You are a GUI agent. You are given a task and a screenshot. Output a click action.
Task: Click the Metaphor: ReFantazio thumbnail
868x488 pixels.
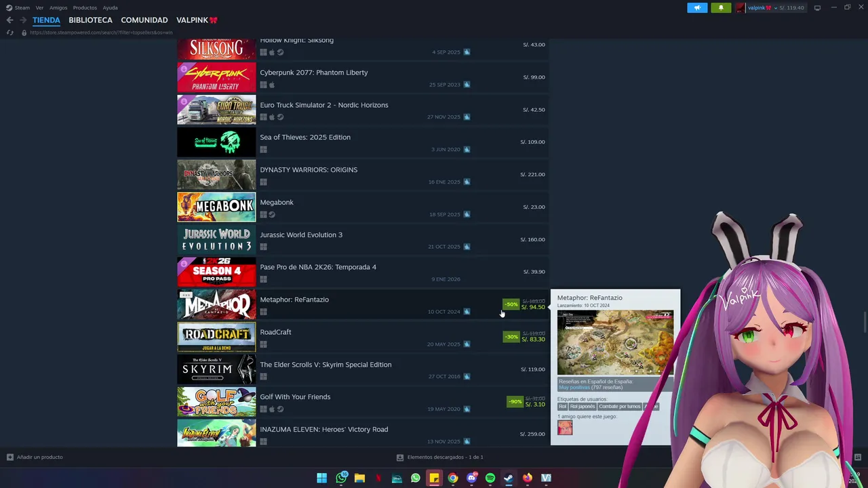[x=216, y=305]
